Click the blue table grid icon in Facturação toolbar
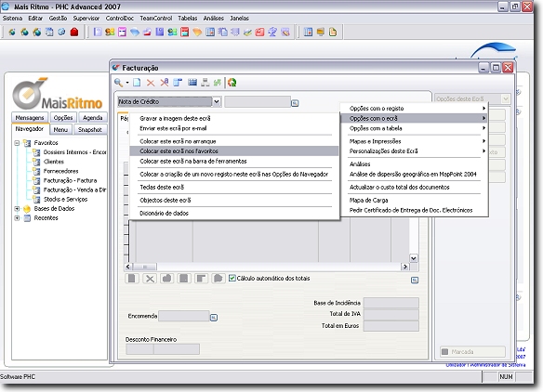 coord(192,83)
